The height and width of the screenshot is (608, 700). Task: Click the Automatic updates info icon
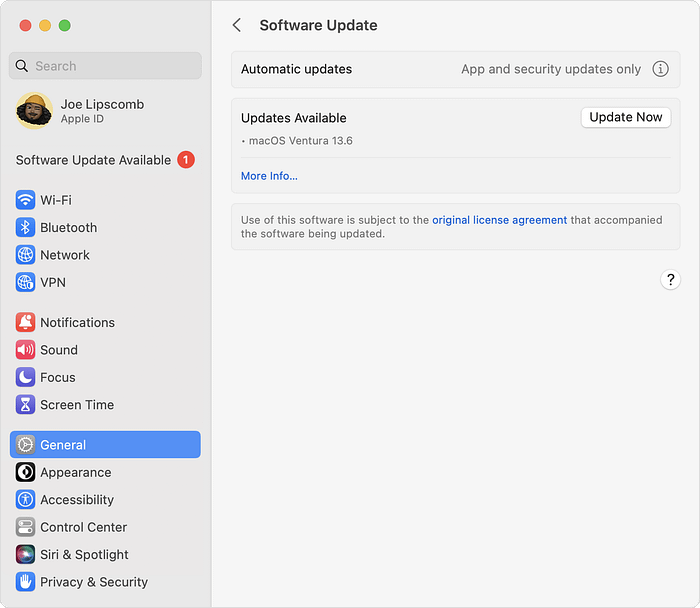pyautogui.click(x=660, y=69)
